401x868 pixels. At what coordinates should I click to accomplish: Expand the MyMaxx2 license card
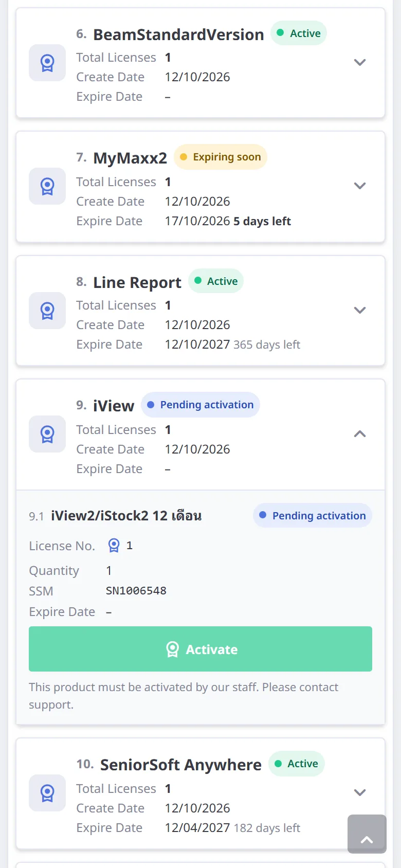[x=360, y=186]
